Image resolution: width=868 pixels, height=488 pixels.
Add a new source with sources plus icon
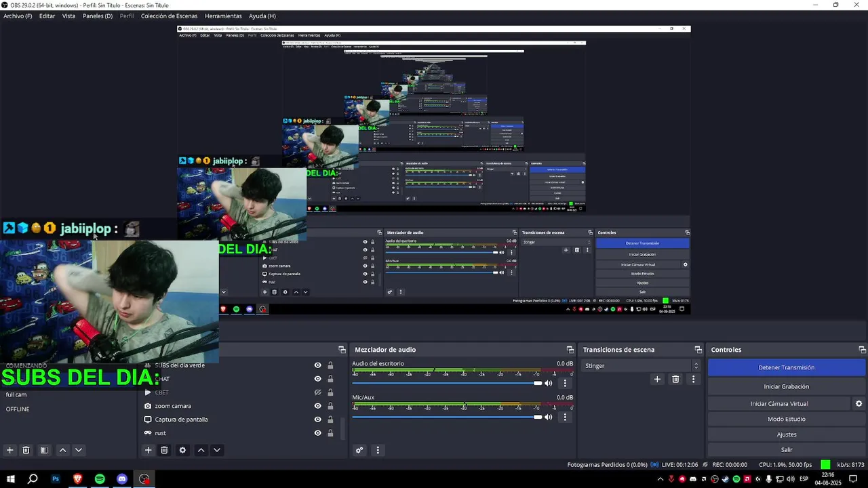coord(148,450)
